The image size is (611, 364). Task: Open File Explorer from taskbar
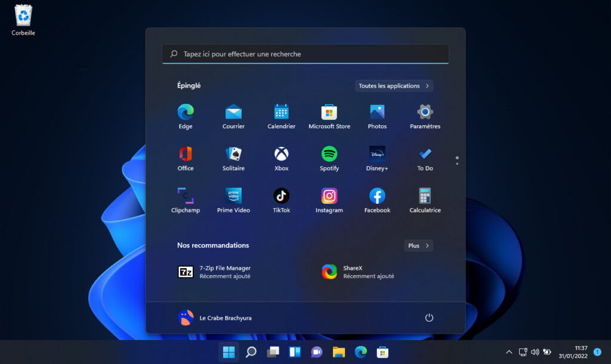339,352
